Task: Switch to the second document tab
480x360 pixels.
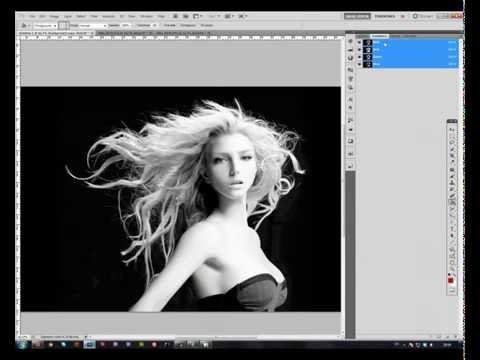Action: pos(124,33)
